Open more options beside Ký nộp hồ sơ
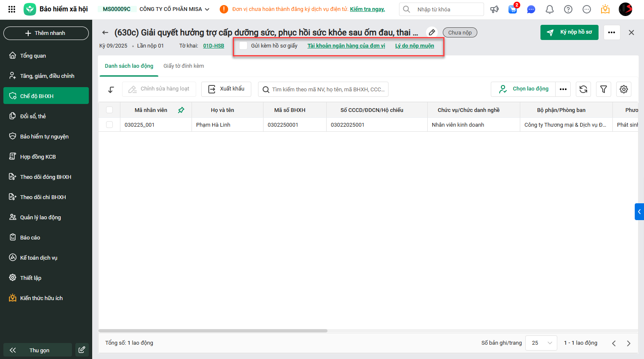 (x=612, y=32)
